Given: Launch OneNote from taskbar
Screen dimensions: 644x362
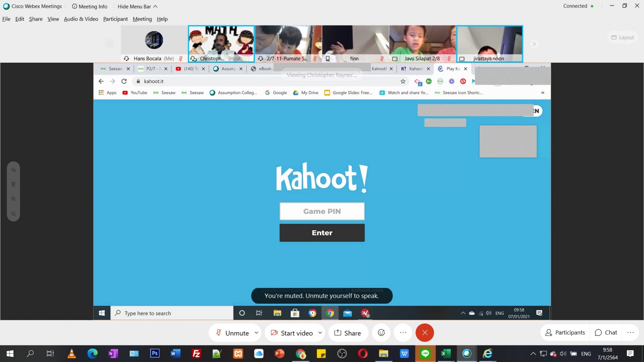Looking at the screenshot, I should [x=113, y=354].
